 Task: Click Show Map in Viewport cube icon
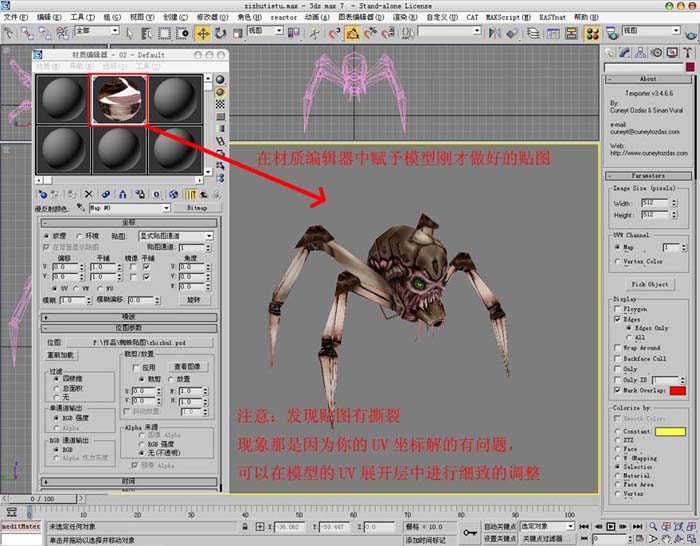[x=174, y=194]
